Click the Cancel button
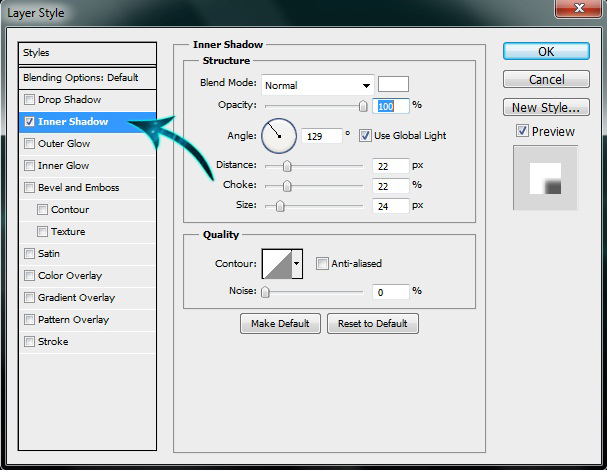 (x=546, y=79)
